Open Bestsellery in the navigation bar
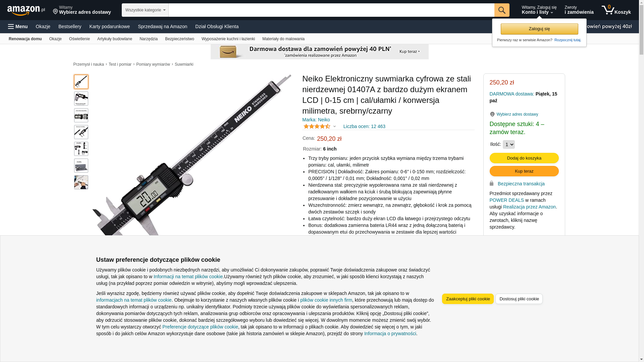Screen dimensions: 644x362 point(70,26)
